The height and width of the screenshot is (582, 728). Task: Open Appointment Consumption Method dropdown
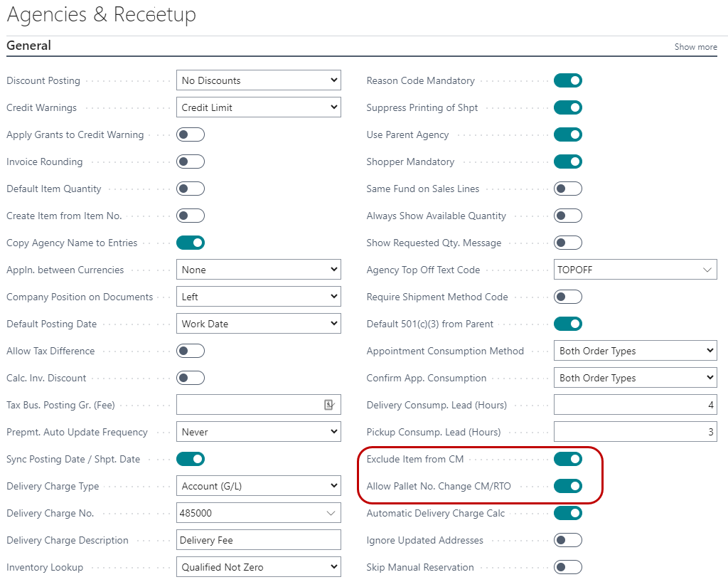tap(635, 351)
